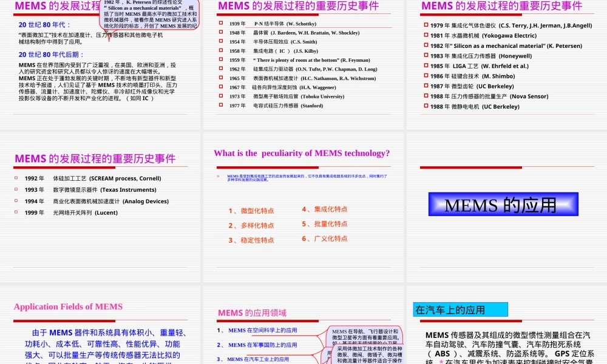Click the item '4、集成化特点'
The height and width of the screenshot is (364, 607).
point(324,209)
